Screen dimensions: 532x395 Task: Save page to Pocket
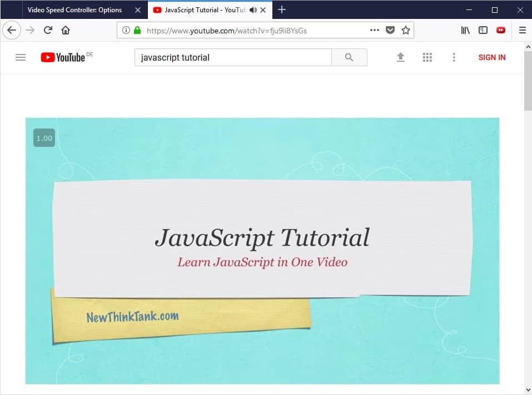390,30
